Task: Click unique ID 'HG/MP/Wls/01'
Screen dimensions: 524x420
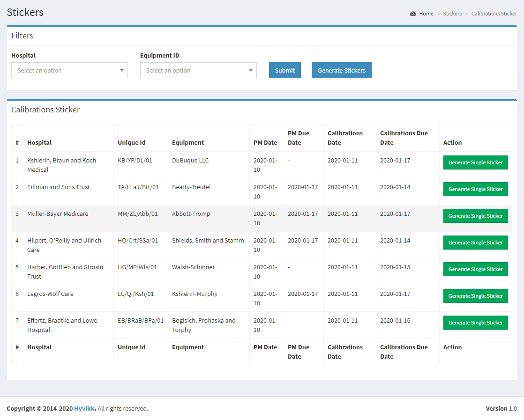Action: [x=137, y=267]
